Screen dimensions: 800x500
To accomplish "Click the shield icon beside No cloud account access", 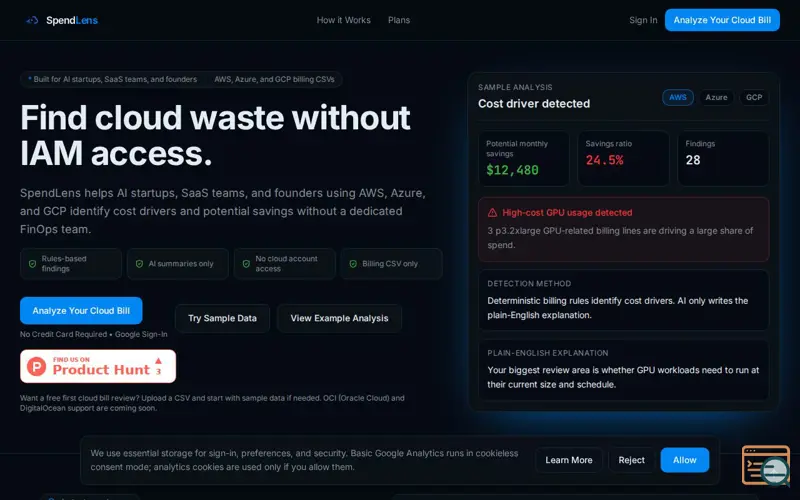I will 246,264.
